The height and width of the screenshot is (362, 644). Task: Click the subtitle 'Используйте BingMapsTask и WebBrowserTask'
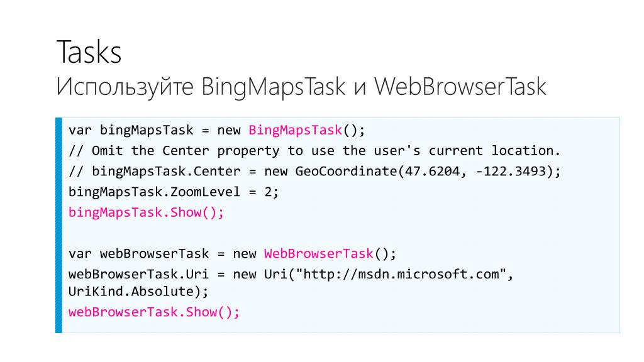tap(301, 87)
